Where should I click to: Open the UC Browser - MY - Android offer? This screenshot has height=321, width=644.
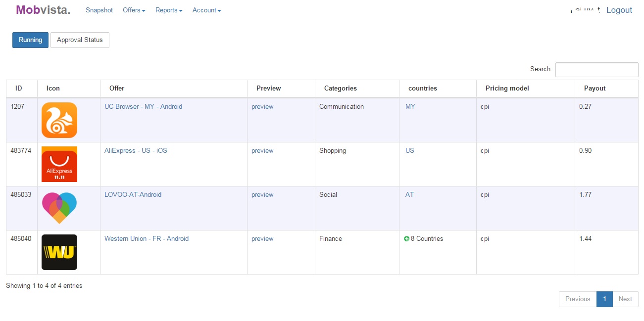143,107
